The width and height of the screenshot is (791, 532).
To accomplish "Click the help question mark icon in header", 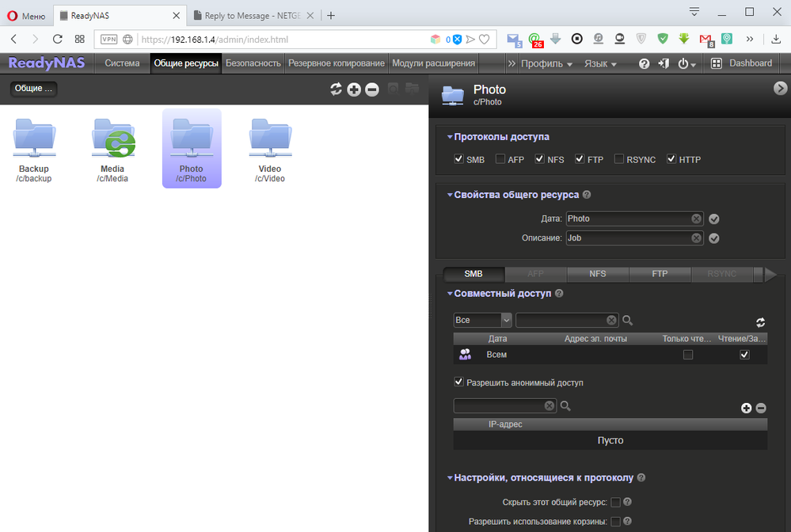I will pyautogui.click(x=645, y=63).
